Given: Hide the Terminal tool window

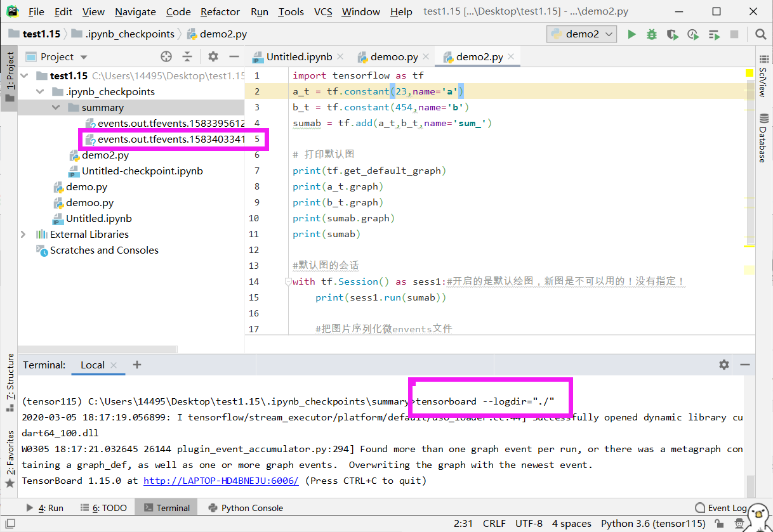Looking at the screenshot, I should [744, 365].
